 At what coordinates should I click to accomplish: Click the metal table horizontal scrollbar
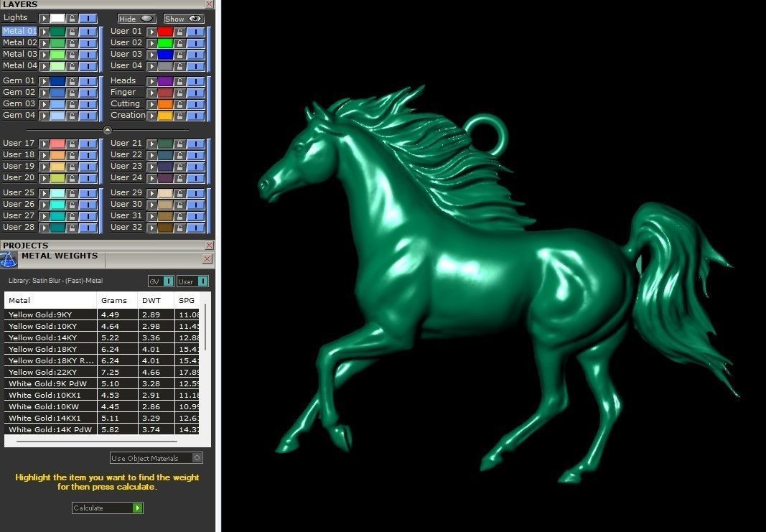[x=97, y=441]
